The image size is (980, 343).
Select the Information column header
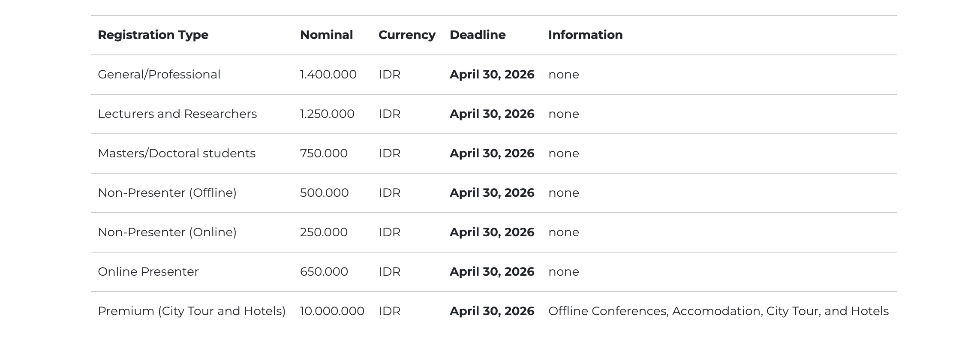point(585,35)
